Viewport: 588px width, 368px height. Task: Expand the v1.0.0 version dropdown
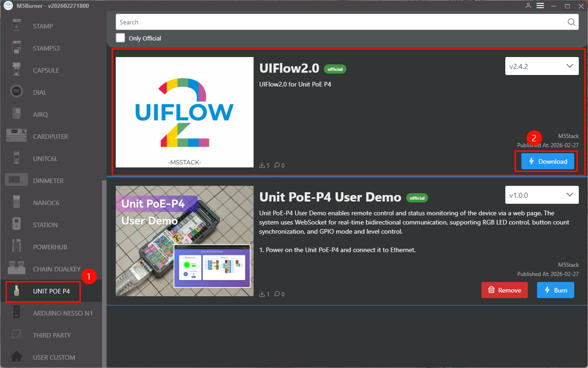pyautogui.click(x=542, y=195)
